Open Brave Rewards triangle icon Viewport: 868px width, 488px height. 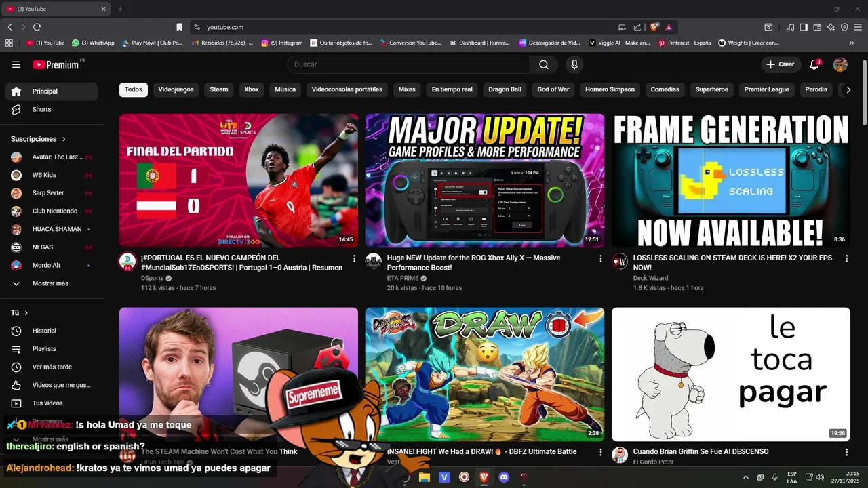point(669,27)
